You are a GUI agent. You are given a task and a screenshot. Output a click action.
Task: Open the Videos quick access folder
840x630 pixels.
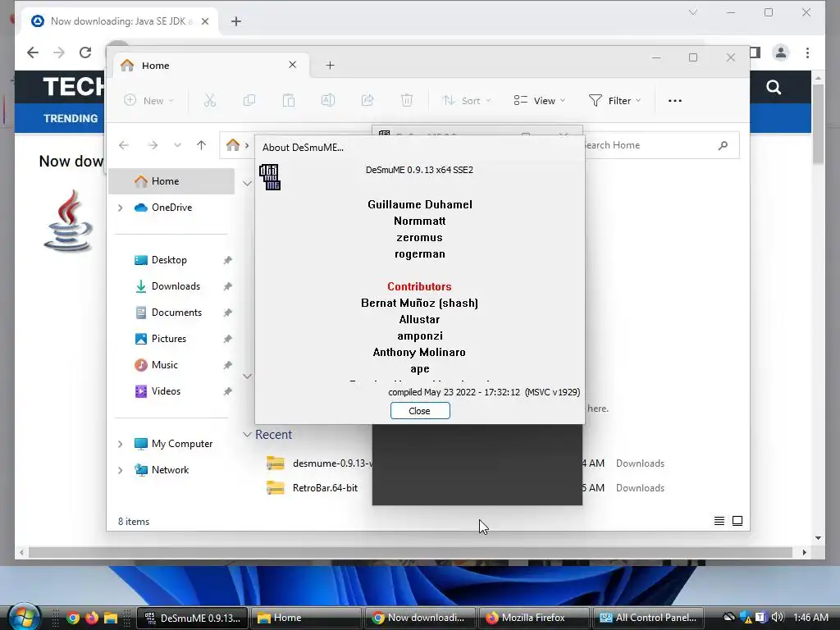(166, 391)
